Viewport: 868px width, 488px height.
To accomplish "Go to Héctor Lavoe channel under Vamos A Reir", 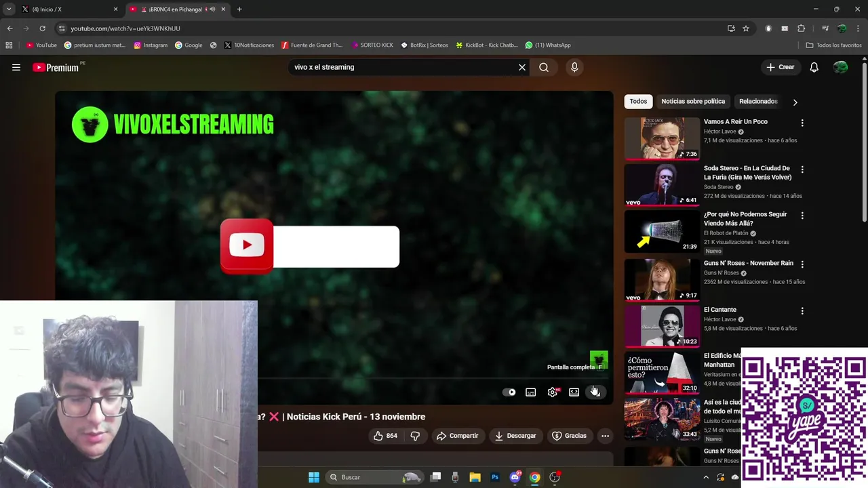I will [x=719, y=131].
